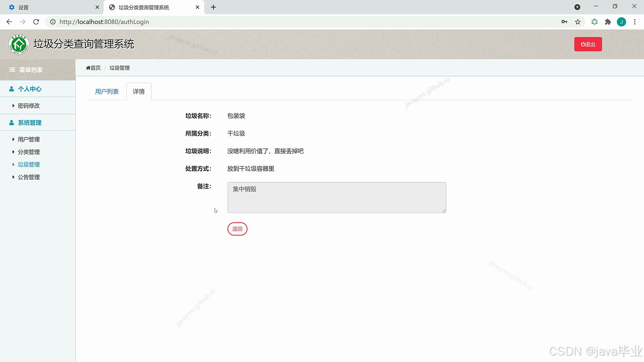Click the 个人中心 user icon
This screenshot has height=362, width=644.
(x=11, y=89)
